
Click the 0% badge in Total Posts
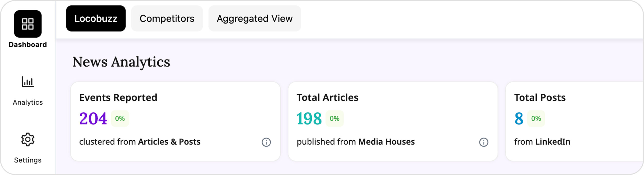[x=536, y=119]
